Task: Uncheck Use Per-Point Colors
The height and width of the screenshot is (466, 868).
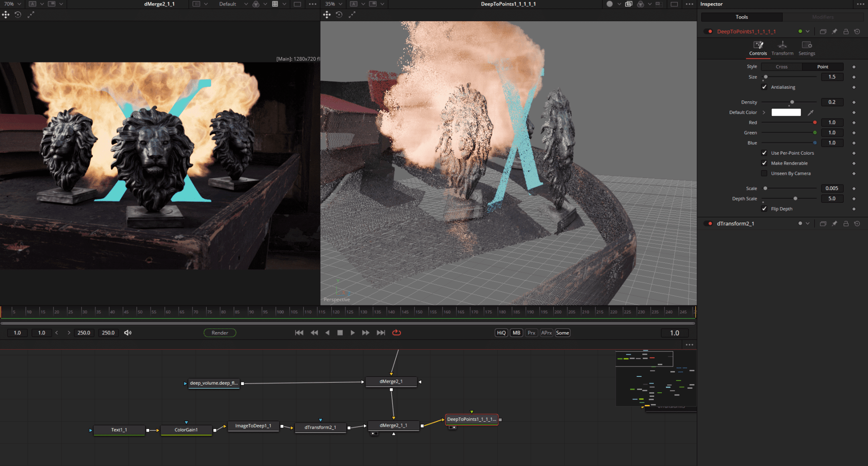Action: [x=764, y=153]
